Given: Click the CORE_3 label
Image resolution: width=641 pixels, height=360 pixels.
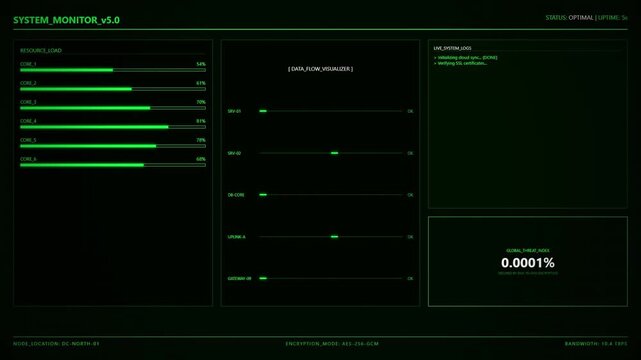Looking at the screenshot, I should pos(28,102).
